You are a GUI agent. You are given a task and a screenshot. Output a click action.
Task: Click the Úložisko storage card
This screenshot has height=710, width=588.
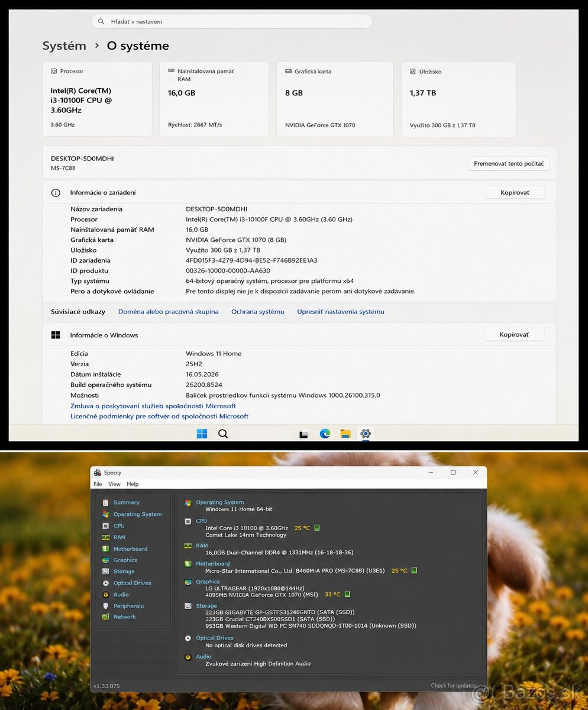pyautogui.click(x=458, y=99)
